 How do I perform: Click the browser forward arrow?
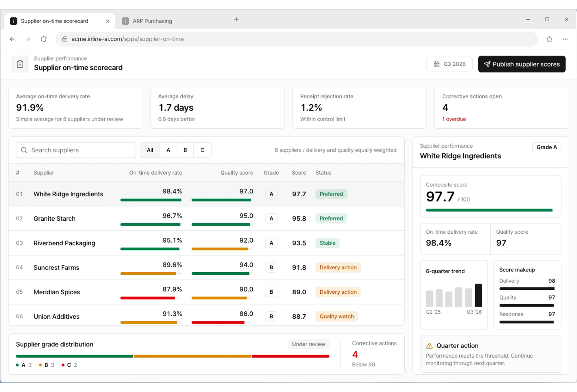click(x=28, y=39)
